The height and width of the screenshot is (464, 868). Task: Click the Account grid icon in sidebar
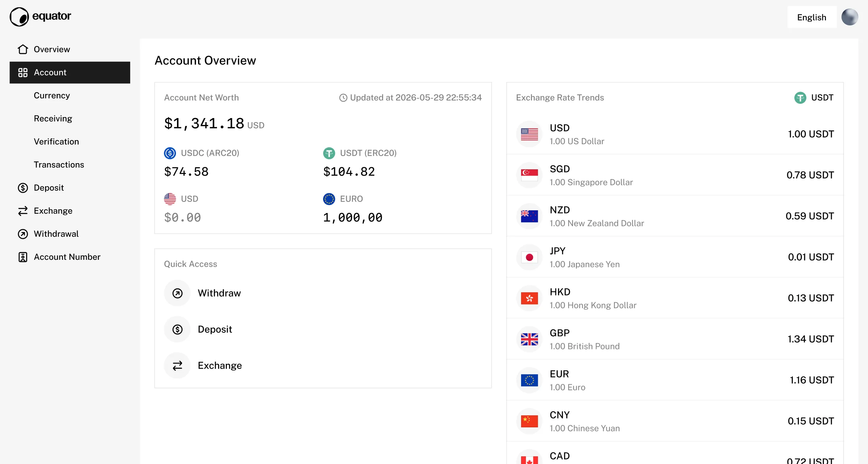coord(23,72)
